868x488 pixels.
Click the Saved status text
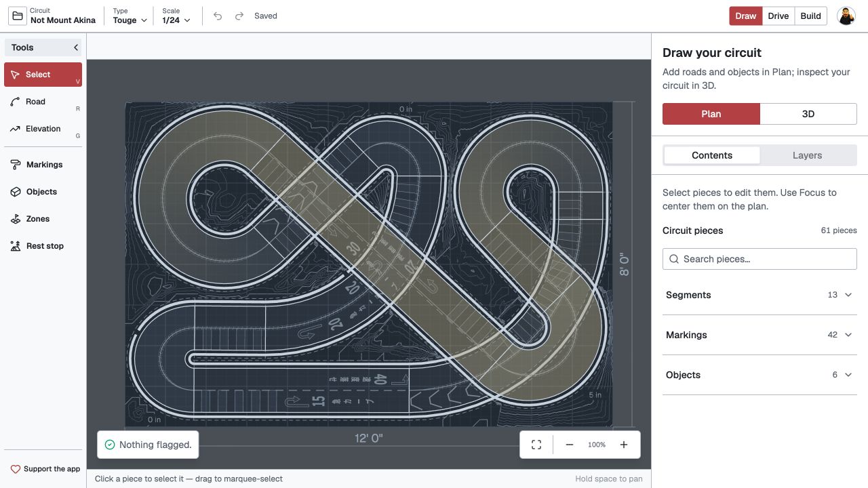click(266, 16)
